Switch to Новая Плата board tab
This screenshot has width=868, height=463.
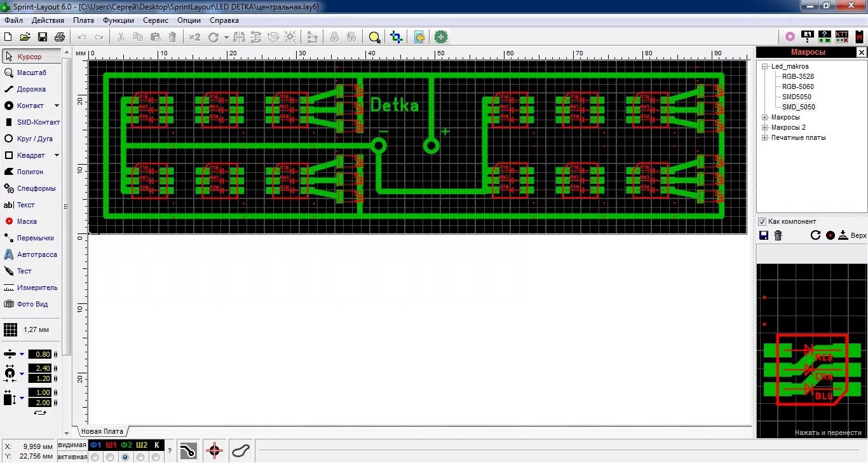pos(101,431)
